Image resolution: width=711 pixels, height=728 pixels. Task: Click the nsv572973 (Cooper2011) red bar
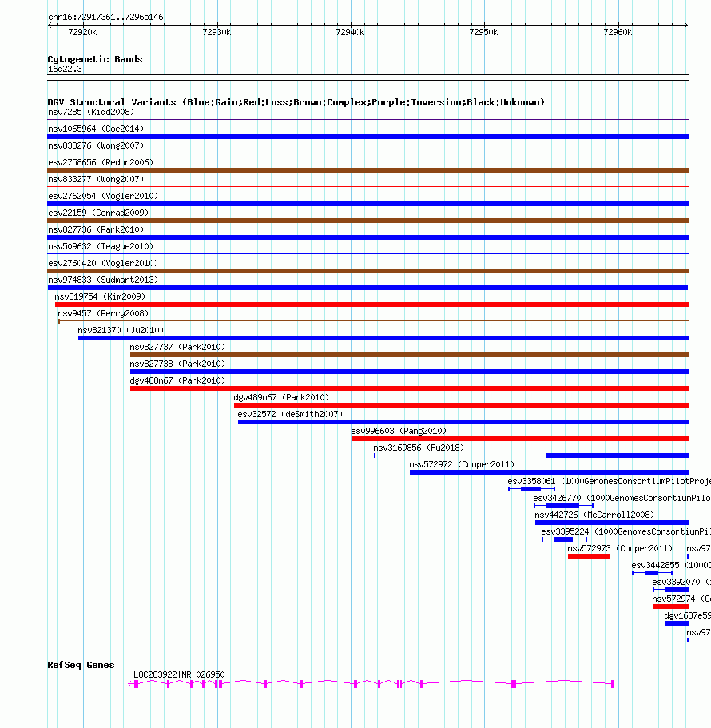589,556
